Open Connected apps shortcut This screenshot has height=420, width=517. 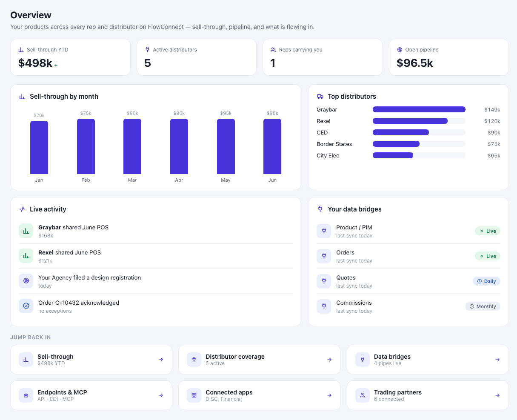260,395
